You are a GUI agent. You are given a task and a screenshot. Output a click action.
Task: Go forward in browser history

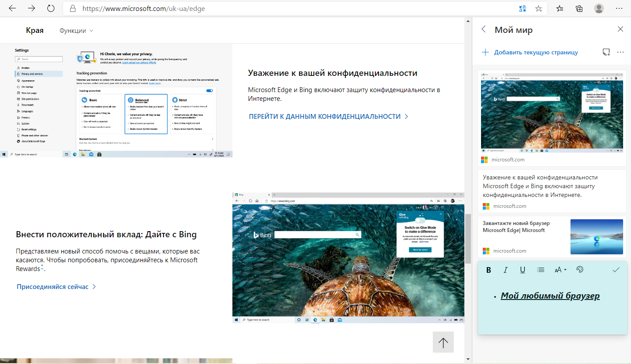32,8
